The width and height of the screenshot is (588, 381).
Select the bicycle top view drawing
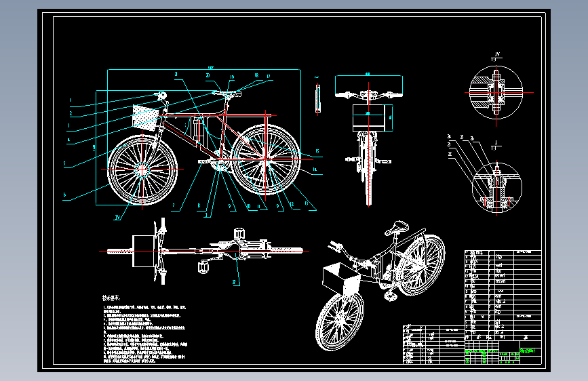click(205, 251)
